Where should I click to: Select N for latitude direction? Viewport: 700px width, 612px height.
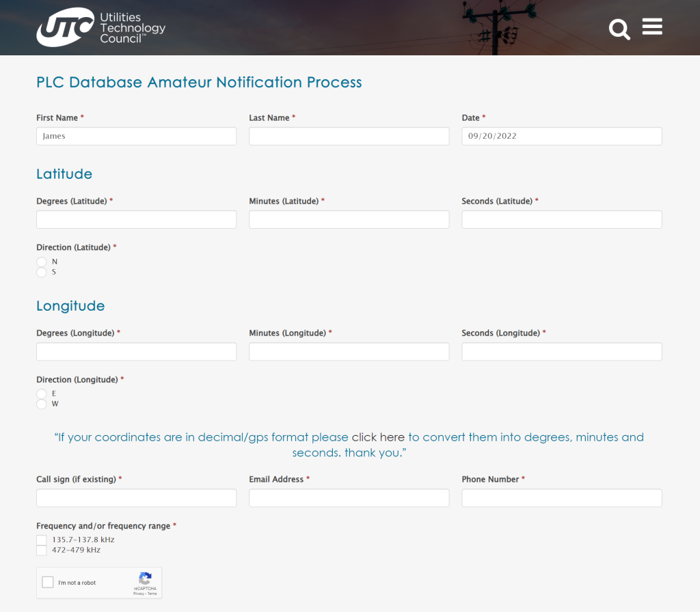pyautogui.click(x=42, y=262)
